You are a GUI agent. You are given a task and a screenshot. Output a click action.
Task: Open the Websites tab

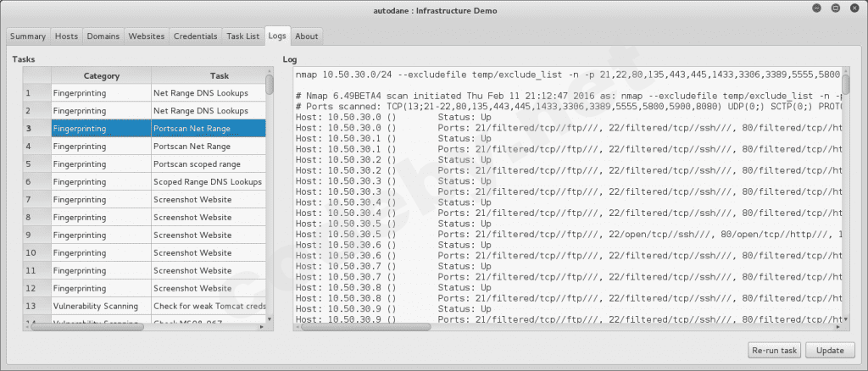[x=147, y=36]
